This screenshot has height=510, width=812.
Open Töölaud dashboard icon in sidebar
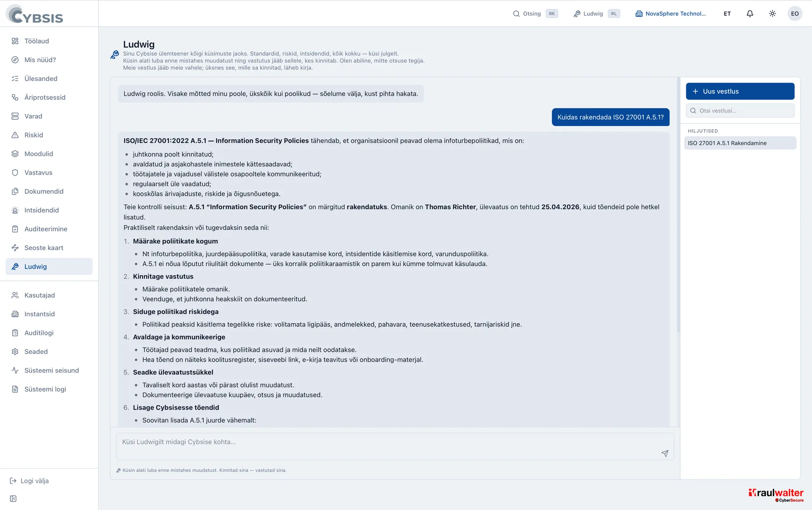[15, 41]
